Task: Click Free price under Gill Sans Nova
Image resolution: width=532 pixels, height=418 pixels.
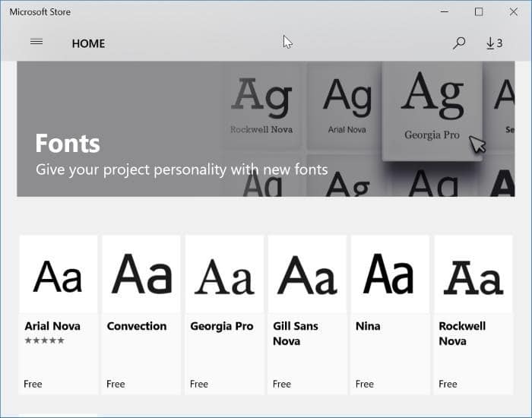Action: [282, 384]
